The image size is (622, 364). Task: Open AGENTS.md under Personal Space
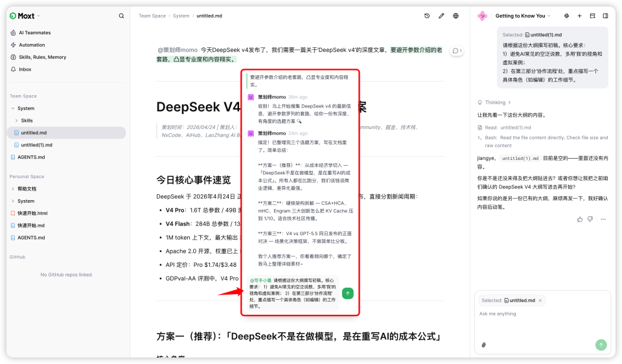pyautogui.click(x=31, y=238)
